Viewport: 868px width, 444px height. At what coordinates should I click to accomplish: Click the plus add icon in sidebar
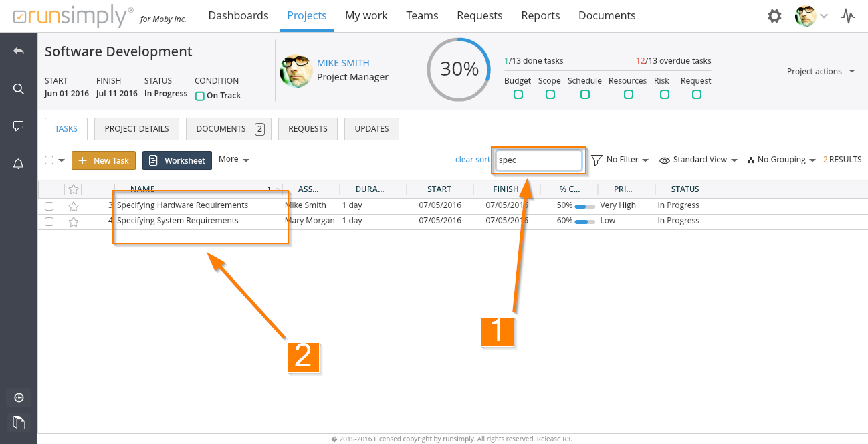[19, 201]
